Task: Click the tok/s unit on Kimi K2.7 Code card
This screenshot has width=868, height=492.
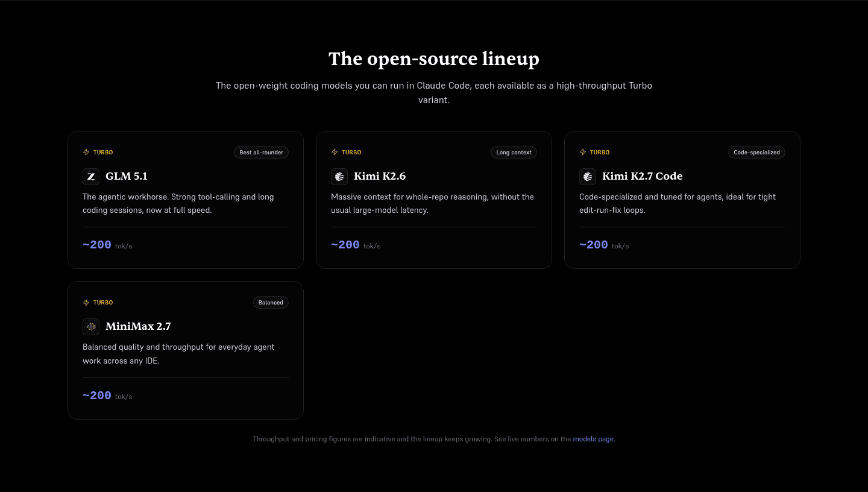Action: 620,246
